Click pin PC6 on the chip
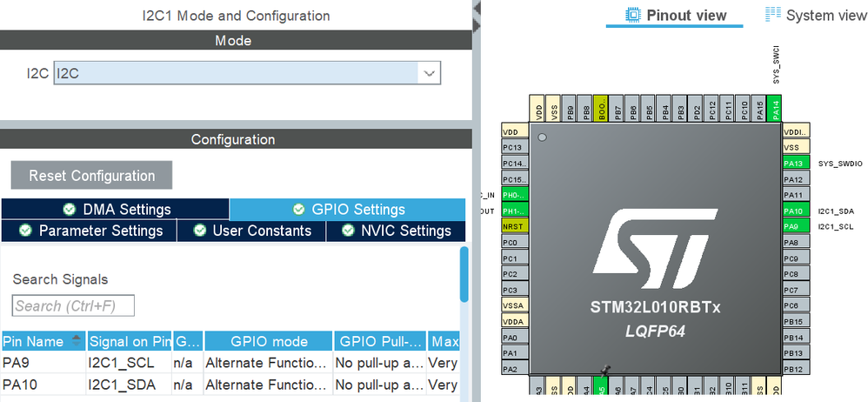Image resolution: width=868 pixels, height=402 pixels. coord(797,305)
